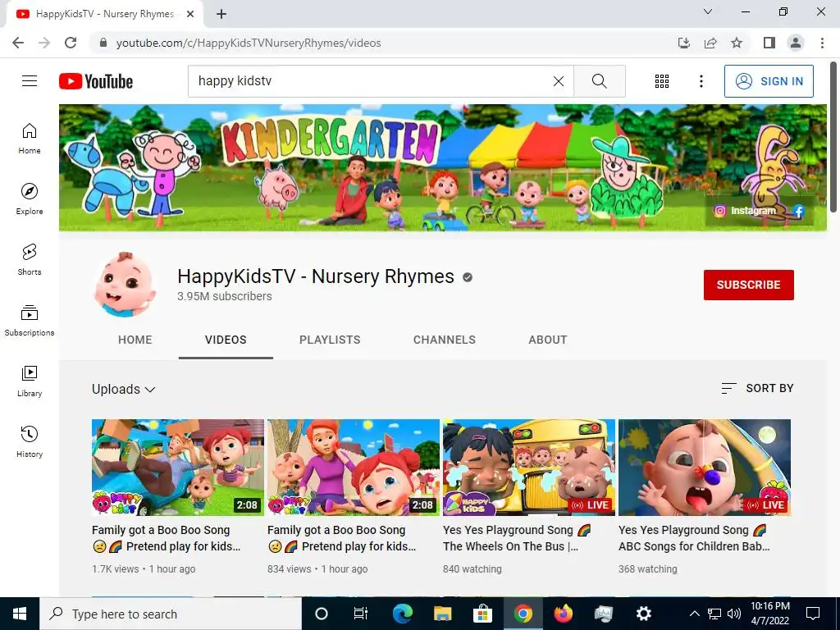Open 1.7K views Boo Boo Song title
840x630 pixels.
pyautogui.click(x=166, y=538)
